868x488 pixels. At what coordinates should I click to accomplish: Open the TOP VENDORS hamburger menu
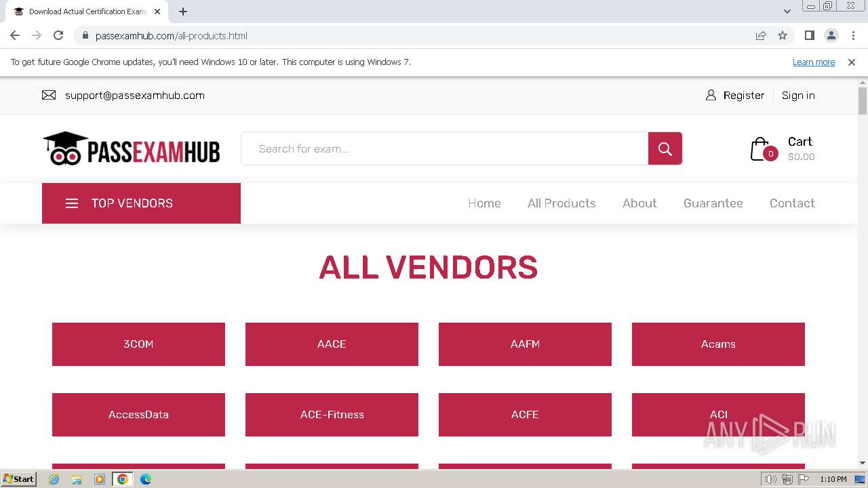coord(141,203)
